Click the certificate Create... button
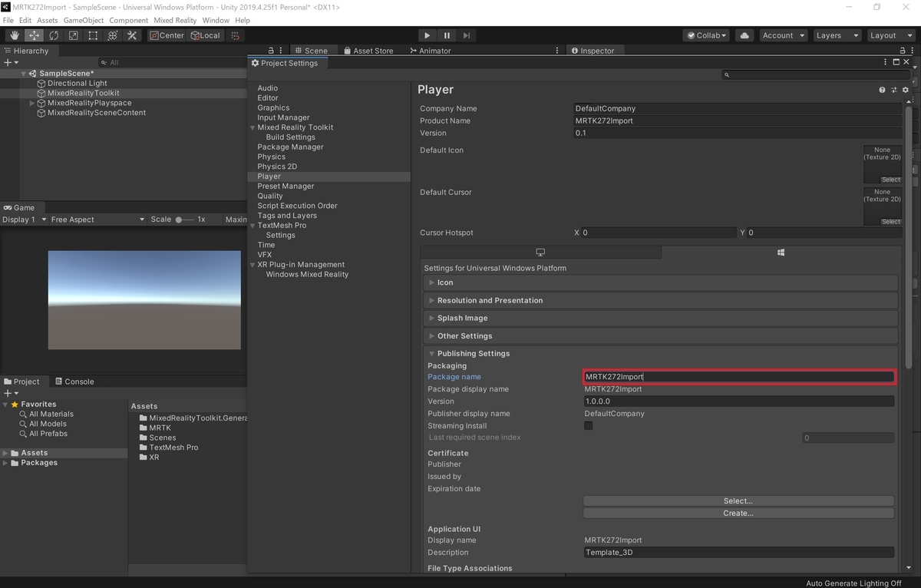921x588 pixels. (738, 513)
